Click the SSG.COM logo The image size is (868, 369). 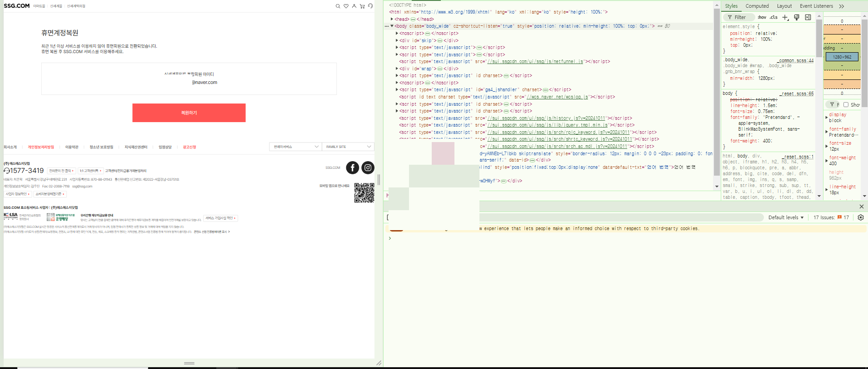coord(17,6)
